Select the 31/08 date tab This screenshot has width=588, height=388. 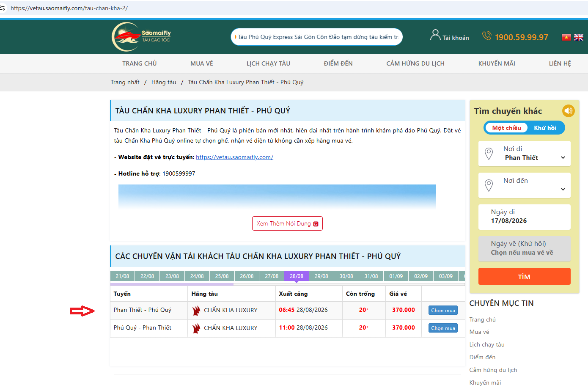[x=371, y=276]
